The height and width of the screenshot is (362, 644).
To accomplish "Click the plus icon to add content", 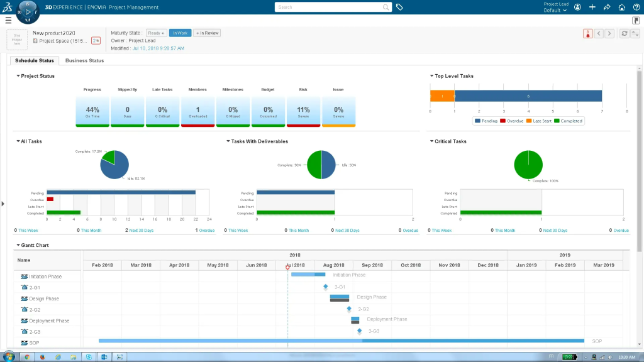I will [x=592, y=7].
